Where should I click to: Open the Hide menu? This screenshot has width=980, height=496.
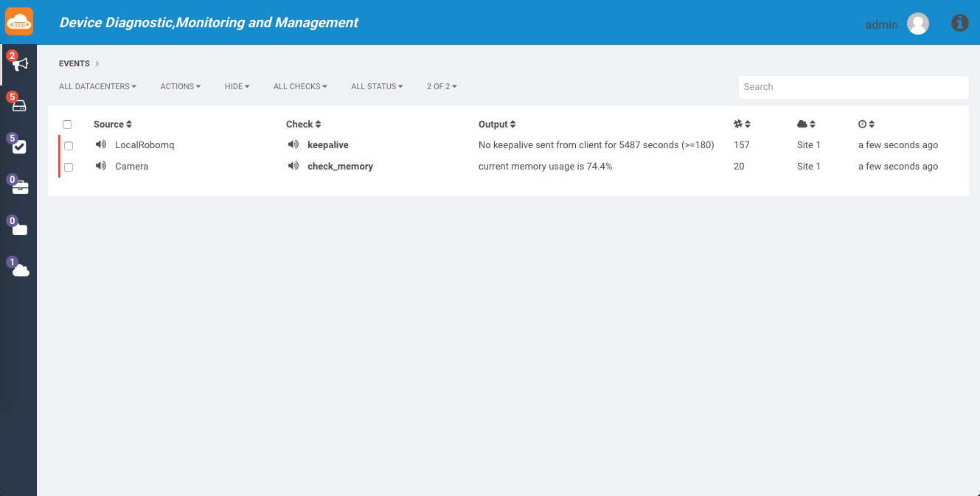click(x=237, y=87)
